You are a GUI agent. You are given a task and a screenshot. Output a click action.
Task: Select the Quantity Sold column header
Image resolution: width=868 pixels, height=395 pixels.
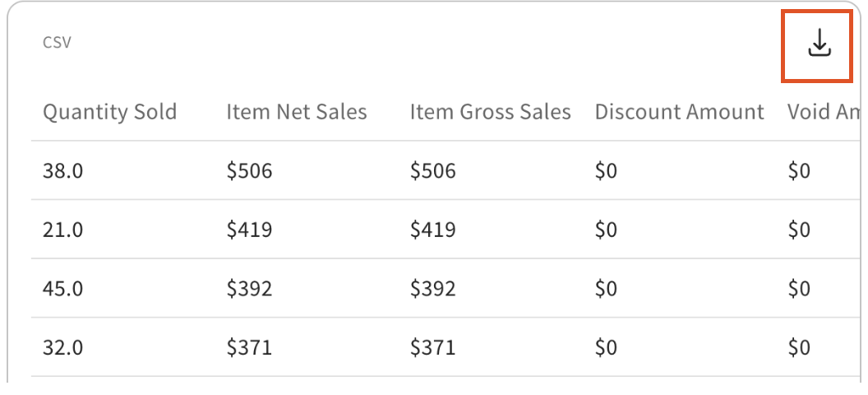pyautogui.click(x=109, y=112)
